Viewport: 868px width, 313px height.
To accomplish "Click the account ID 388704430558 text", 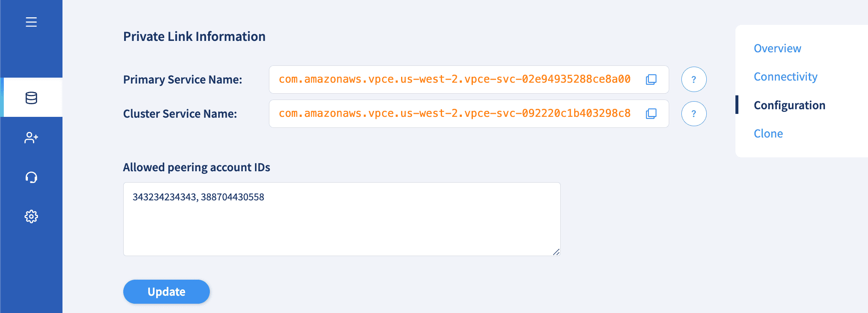I will coord(232,197).
